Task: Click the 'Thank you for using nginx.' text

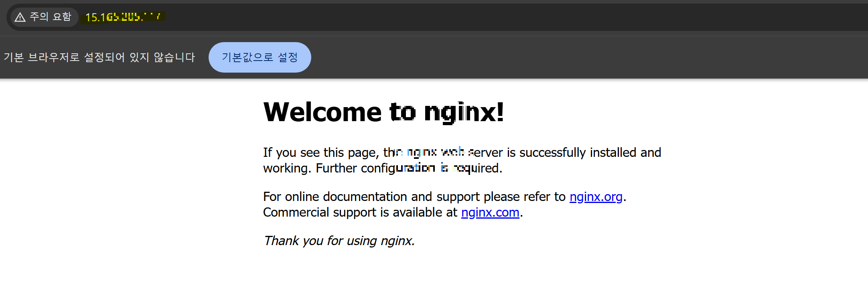Action: pos(339,241)
